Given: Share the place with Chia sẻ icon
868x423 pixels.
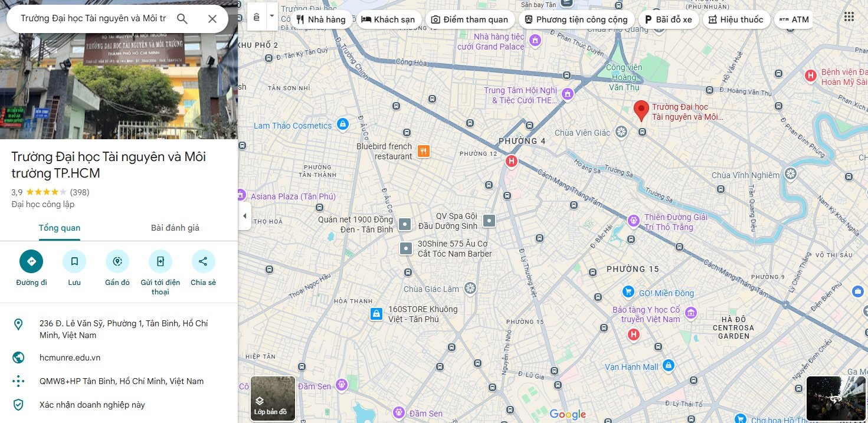Looking at the screenshot, I should click(x=203, y=261).
